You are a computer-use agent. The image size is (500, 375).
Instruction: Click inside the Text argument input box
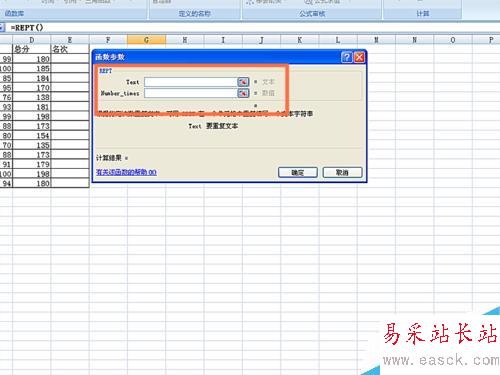tap(190, 82)
